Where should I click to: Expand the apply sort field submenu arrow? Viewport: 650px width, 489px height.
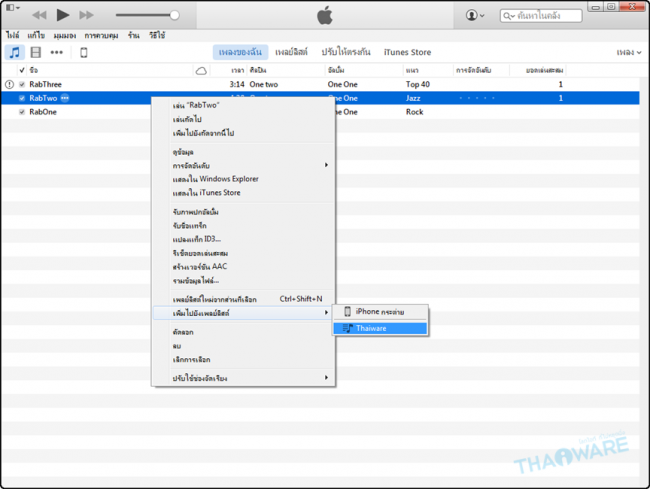pyautogui.click(x=326, y=378)
